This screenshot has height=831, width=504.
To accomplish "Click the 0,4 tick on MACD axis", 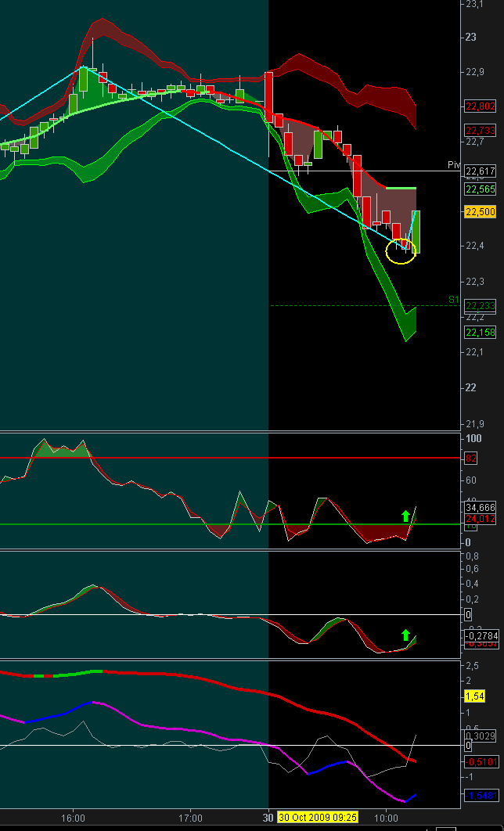I will (x=472, y=584).
